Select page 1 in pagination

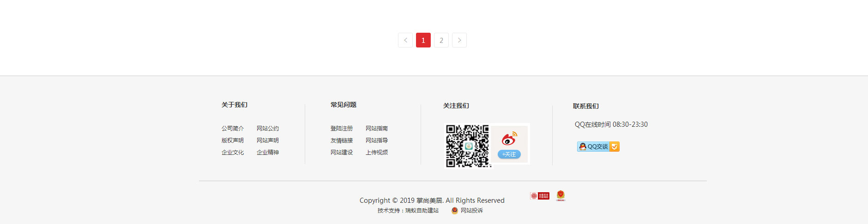point(423,40)
